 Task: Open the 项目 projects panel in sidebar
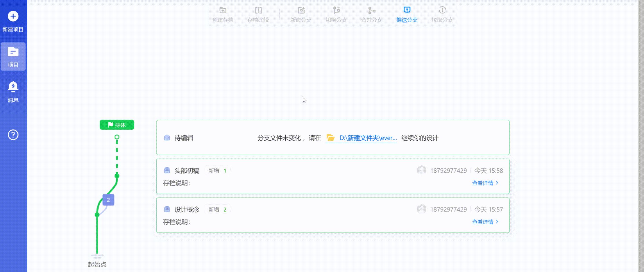(x=13, y=57)
